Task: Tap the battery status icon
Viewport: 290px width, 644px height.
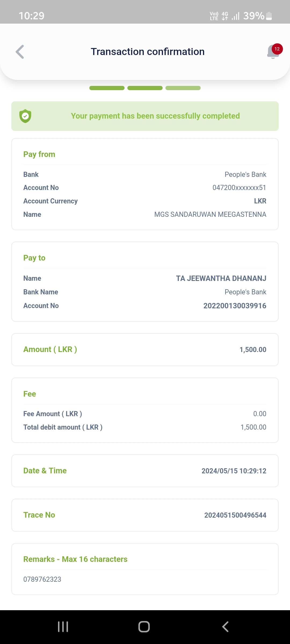Action: [x=269, y=16]
